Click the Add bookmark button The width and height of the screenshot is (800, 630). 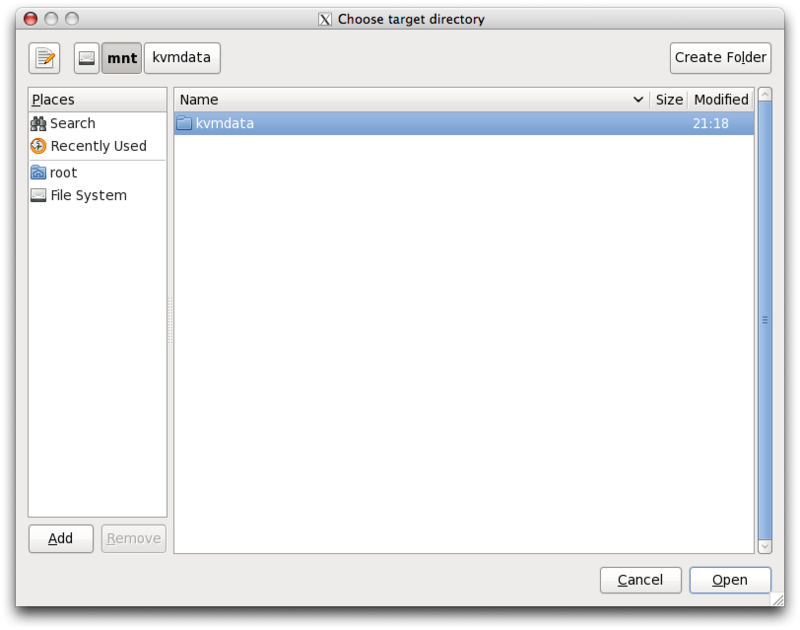point(61,538)
